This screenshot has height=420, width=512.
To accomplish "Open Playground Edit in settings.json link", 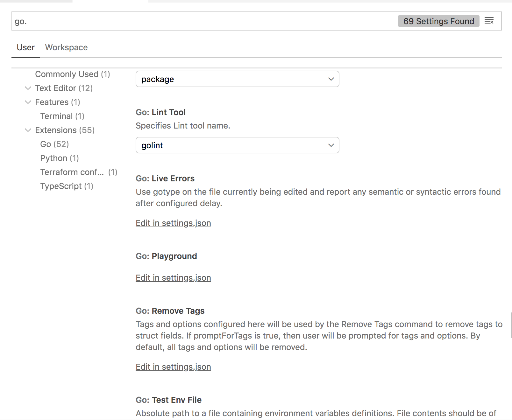I will tap(173, 278).
